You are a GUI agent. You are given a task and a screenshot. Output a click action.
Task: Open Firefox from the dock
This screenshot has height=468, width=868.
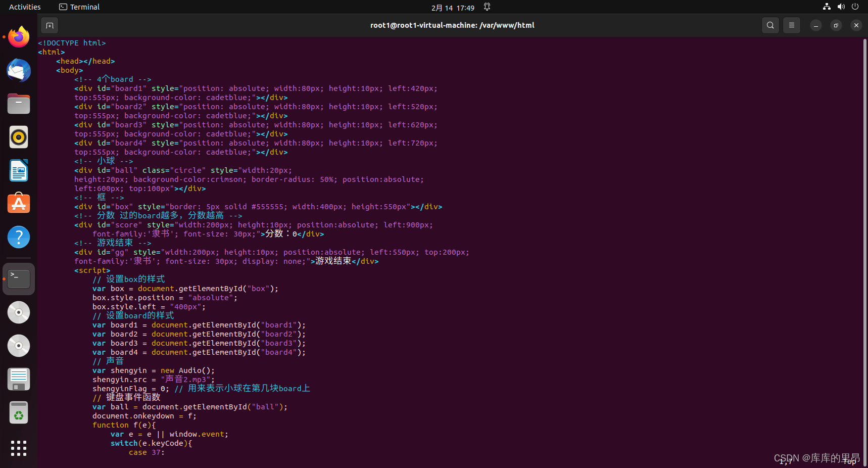pos(19,37)
